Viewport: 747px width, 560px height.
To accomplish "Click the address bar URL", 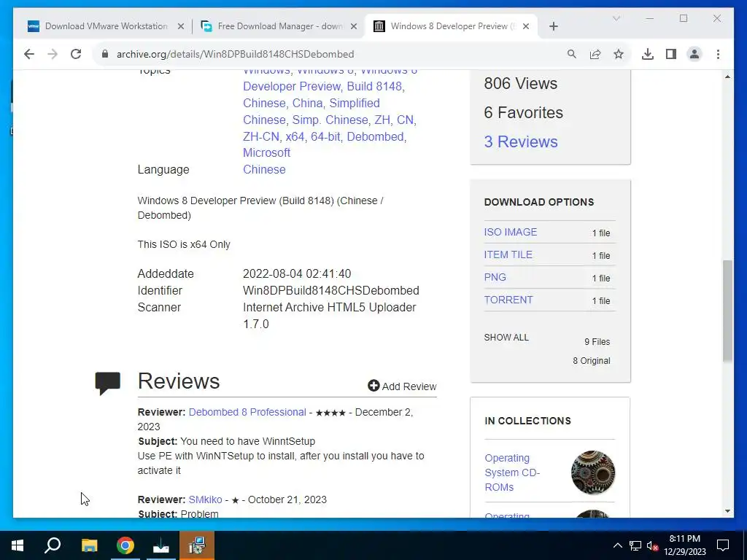I will (235, 54).
